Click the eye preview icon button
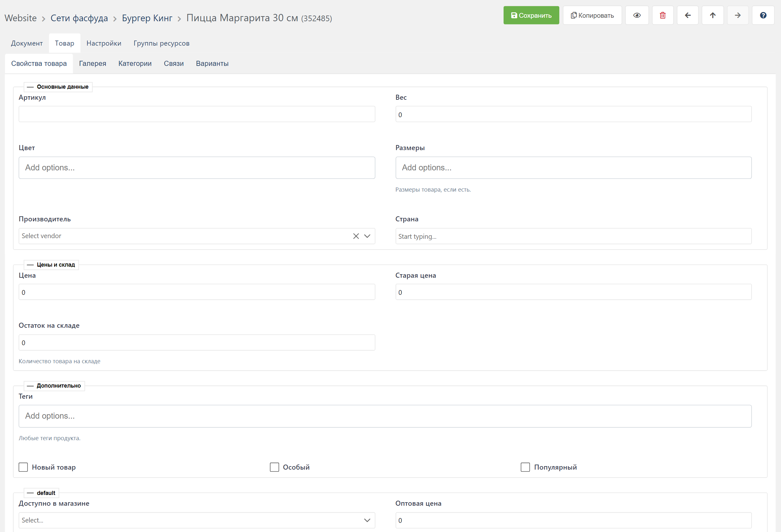Screen dimensions: 781x532 coord(637,15)
